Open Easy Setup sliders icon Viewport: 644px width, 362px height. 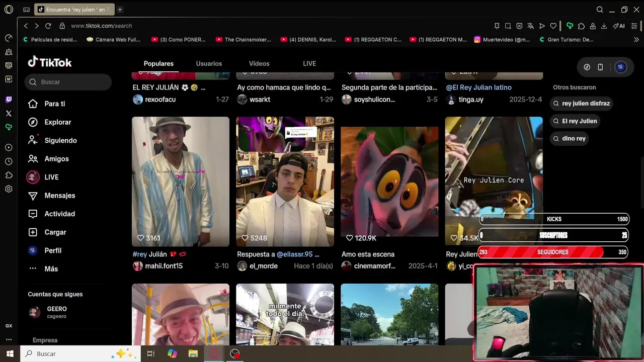pyautogui.click(x=634, y=26)
